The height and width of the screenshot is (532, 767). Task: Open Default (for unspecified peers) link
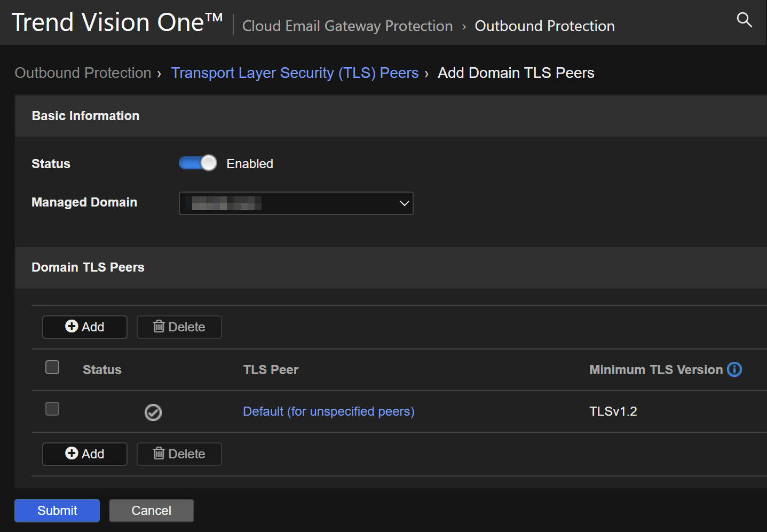coord(328,411)
